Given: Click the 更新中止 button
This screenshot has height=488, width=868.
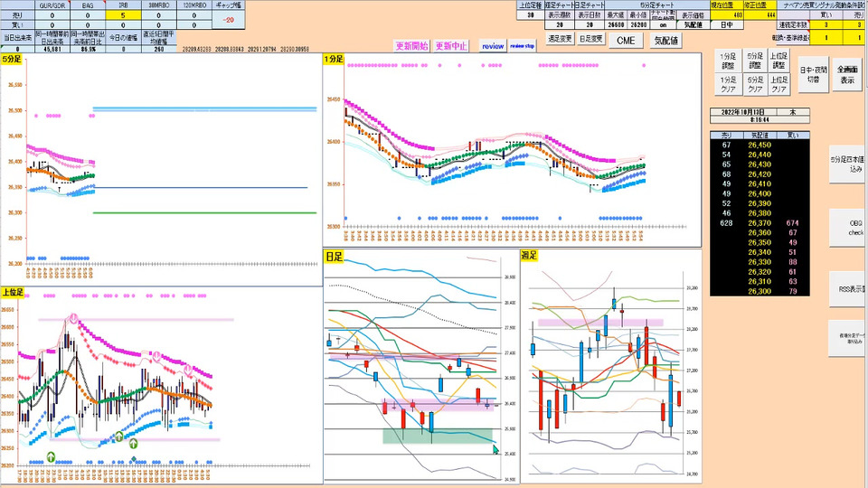Looking at the screenshot, I should [450, 46].
